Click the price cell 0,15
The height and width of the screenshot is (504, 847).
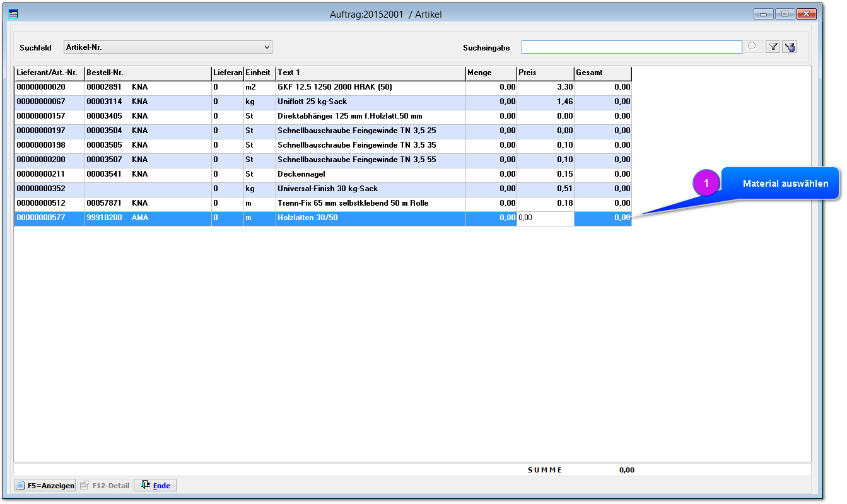click(546, 174)
